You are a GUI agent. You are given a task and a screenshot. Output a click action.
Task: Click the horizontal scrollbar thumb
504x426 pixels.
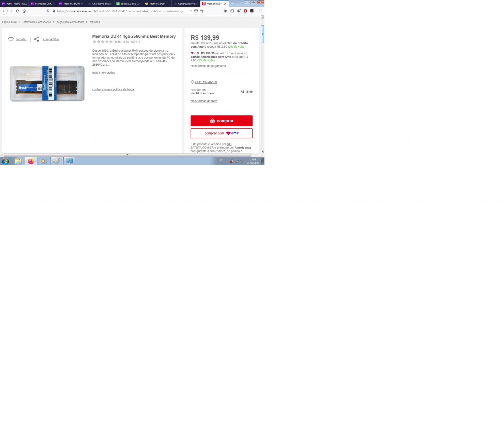coord(127,155)
